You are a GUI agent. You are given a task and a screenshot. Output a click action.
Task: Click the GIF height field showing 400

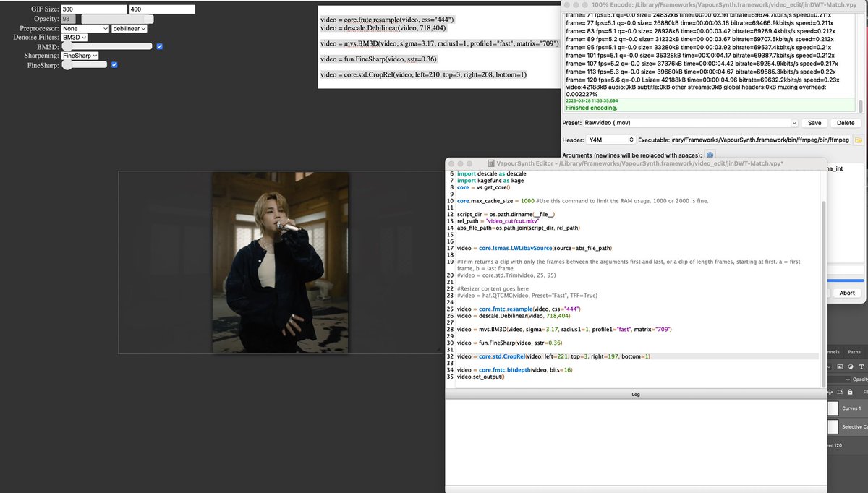click(x=162, y=9)
